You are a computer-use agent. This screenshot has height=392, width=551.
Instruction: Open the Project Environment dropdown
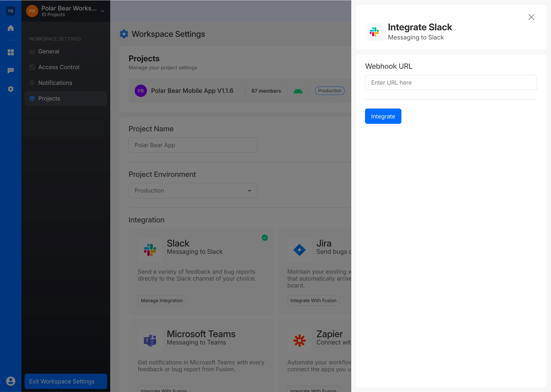(x=193, y=191)
